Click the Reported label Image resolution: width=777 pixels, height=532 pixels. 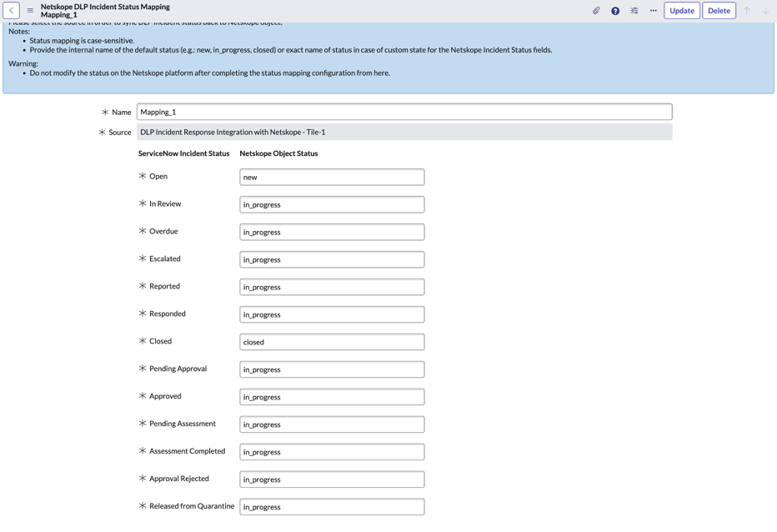pyautogui.click(x=164, y=286)
